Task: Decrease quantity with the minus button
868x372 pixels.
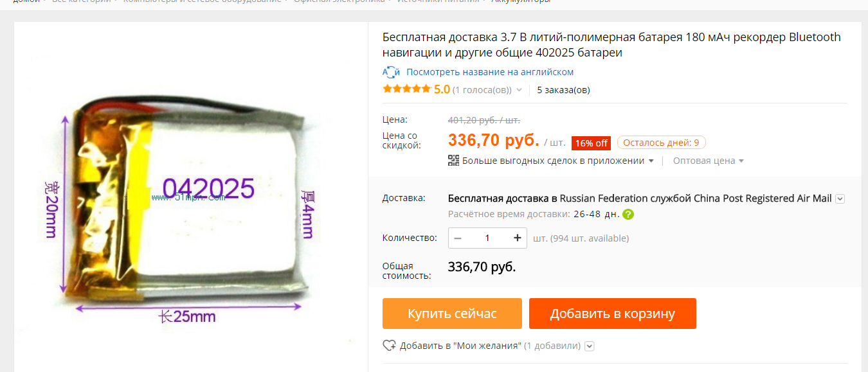Action: click(x=458, y=238)
